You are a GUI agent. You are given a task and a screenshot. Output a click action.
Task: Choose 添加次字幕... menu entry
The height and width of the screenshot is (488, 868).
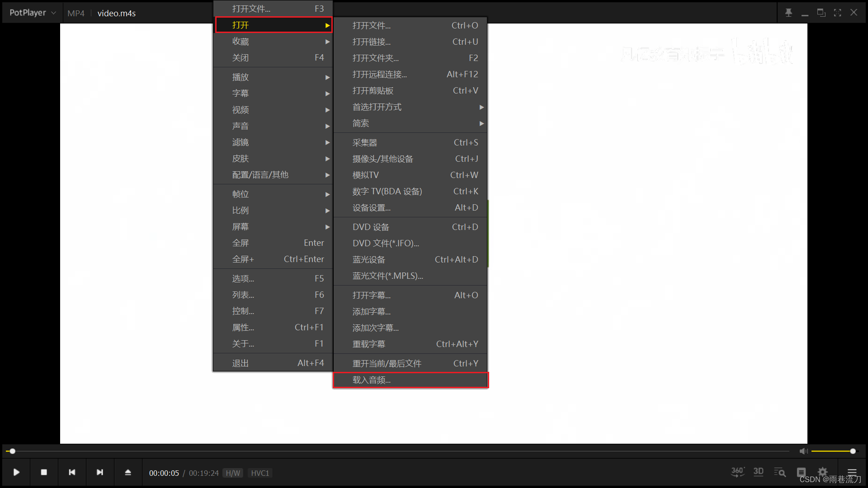point(410,328)
